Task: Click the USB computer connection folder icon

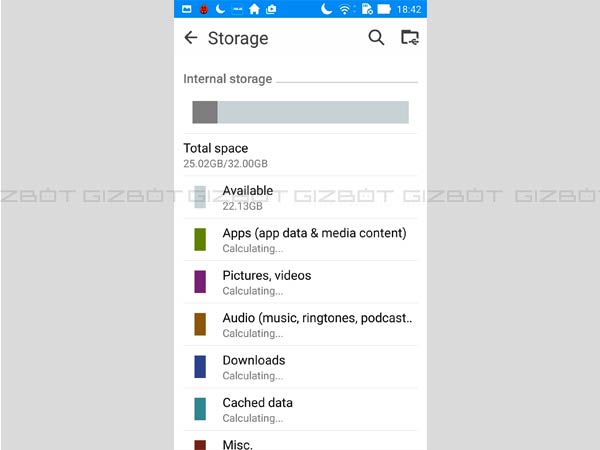Action: pyautogui.click(x=409, y=38)
